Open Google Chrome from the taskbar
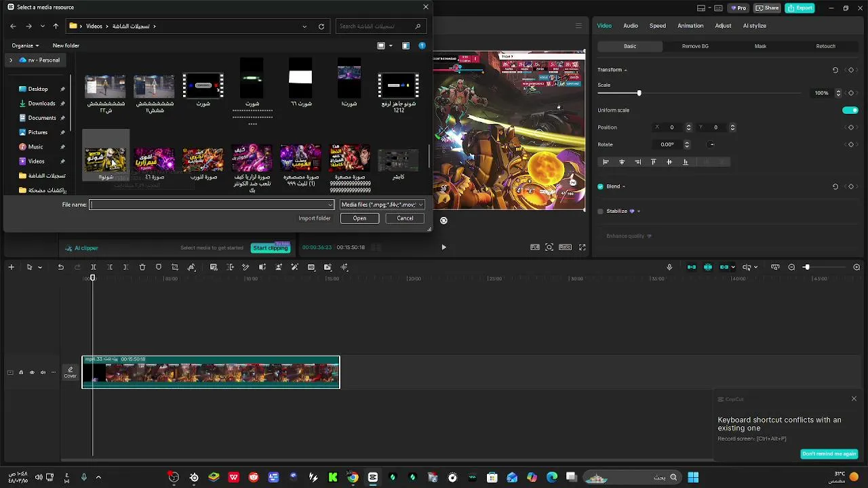This screenshot has width=868, height=488. pyautogui.click(x=353, y=477)
